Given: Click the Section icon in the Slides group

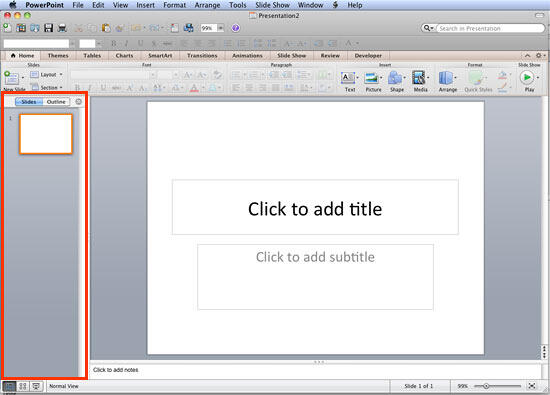Looking at the screenshot, I should pos(34,87).
